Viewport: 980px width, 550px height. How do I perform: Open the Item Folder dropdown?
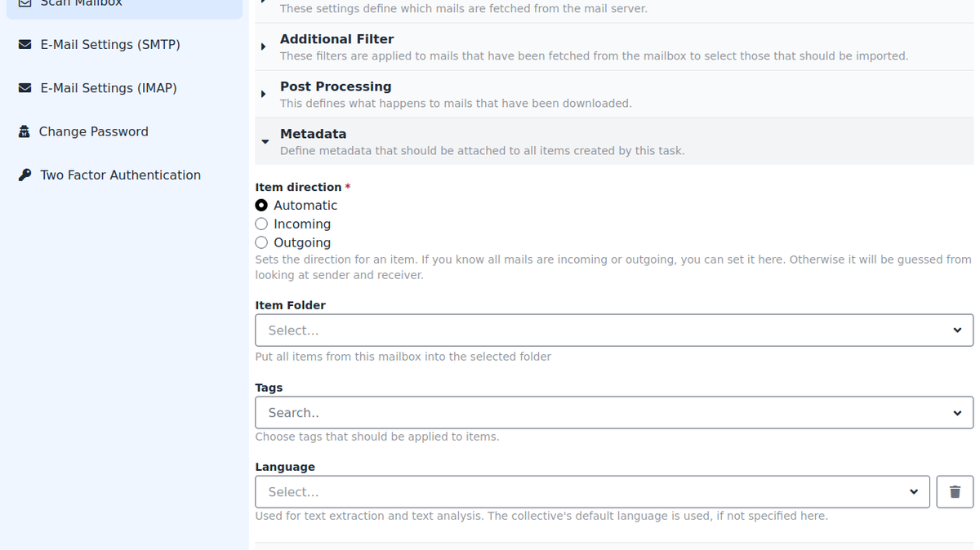click(612, 330)
